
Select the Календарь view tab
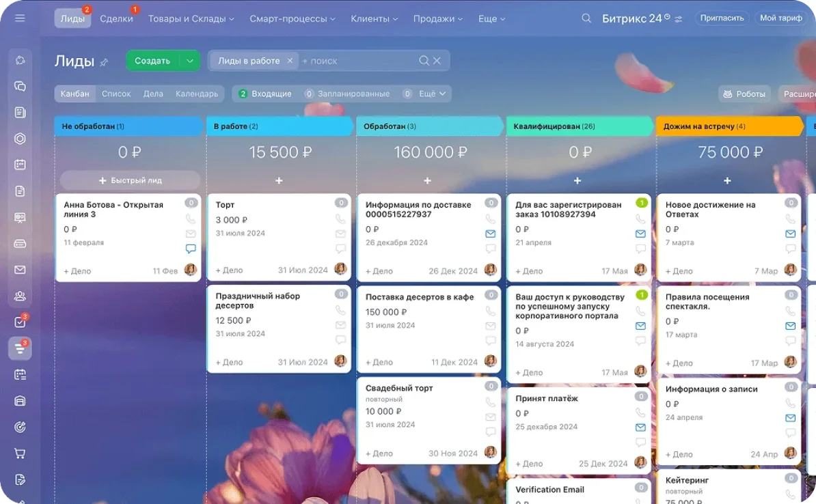point(196,94)
